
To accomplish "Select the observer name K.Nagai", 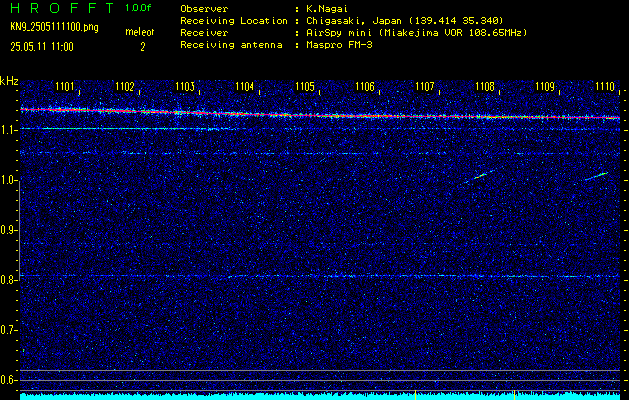I will (327, 9).
